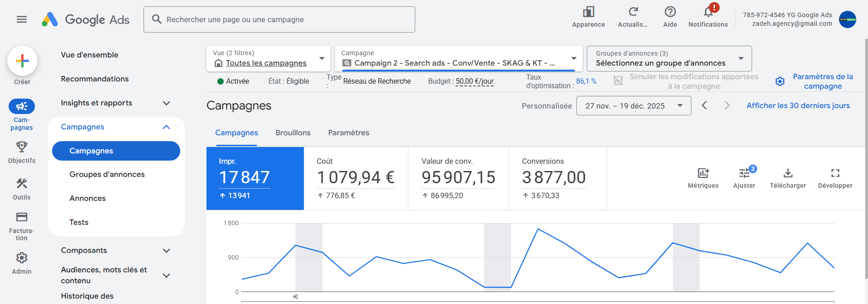The width and height of the screenshot is (868, 304).
Task: Switch to the Brouillons tab
Action: coord(293,133)
